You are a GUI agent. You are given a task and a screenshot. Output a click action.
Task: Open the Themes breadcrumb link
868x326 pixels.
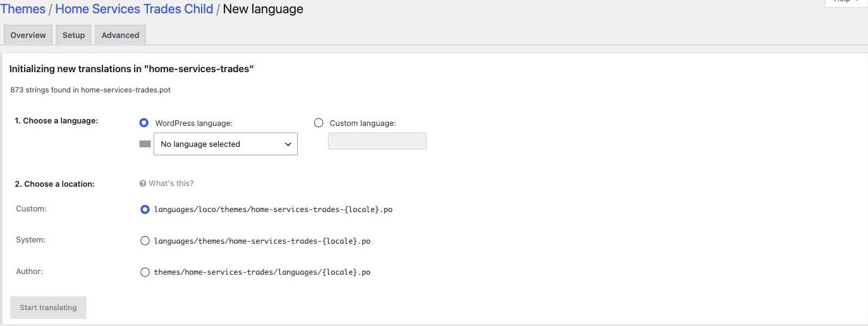pyautogui.click(x=23, y=9)
